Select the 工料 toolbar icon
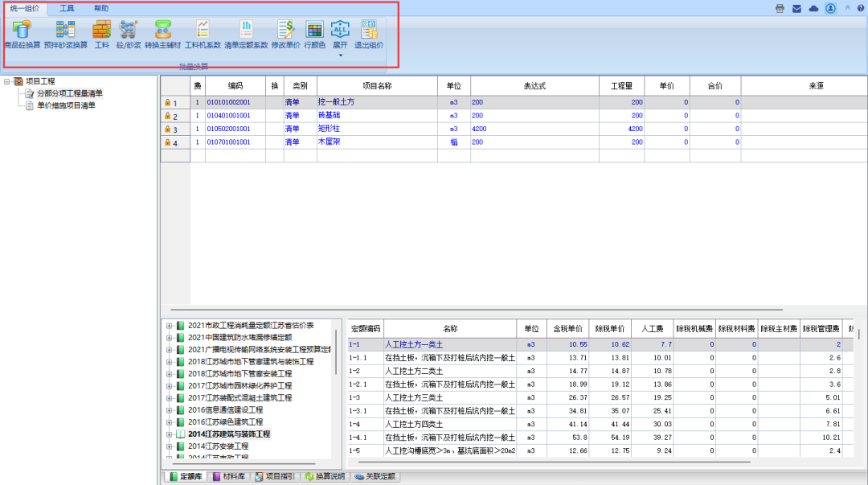Image resolution: width=868 pixels, height=485 pixels. [101, 31]
